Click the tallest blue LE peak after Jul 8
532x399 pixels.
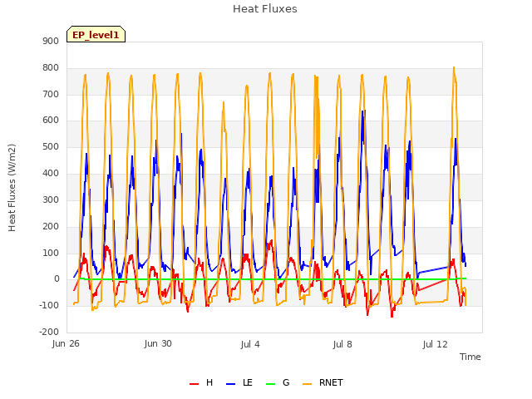point(364,111)
